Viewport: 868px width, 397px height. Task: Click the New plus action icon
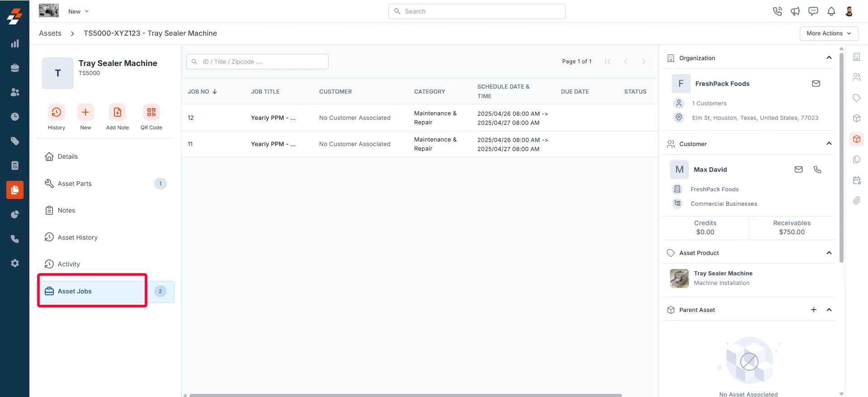coord(85,112)
